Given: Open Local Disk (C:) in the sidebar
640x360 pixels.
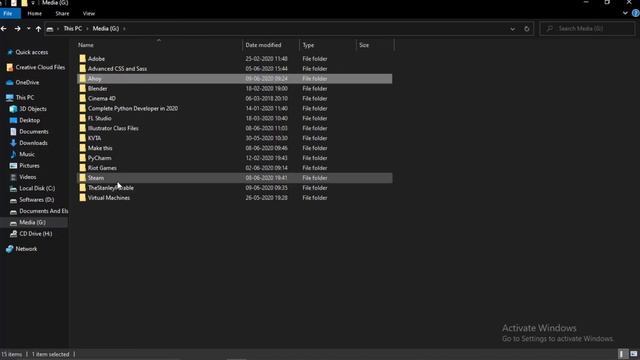Looking at the screenshot, I should click(x=37, y=189).
